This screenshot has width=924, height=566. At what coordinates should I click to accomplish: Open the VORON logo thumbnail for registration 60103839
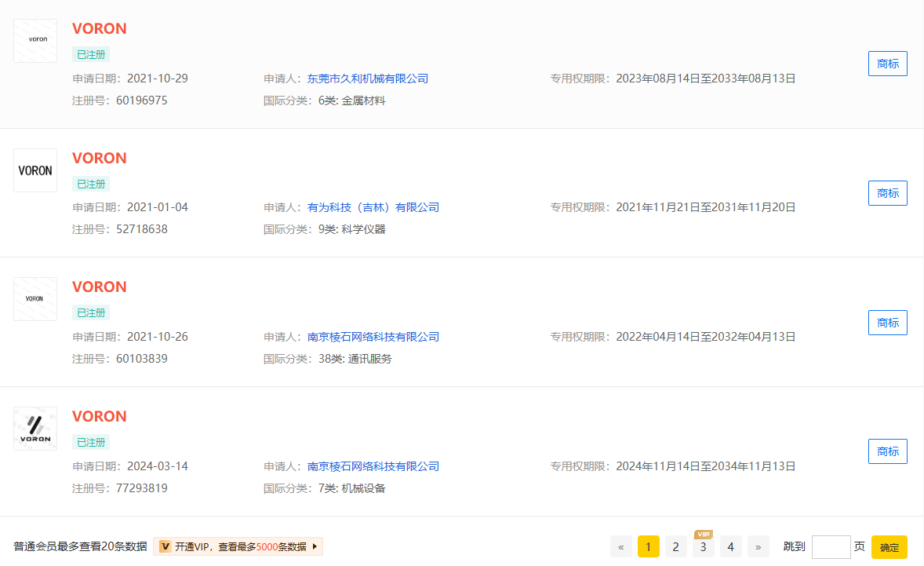point(35,299)
